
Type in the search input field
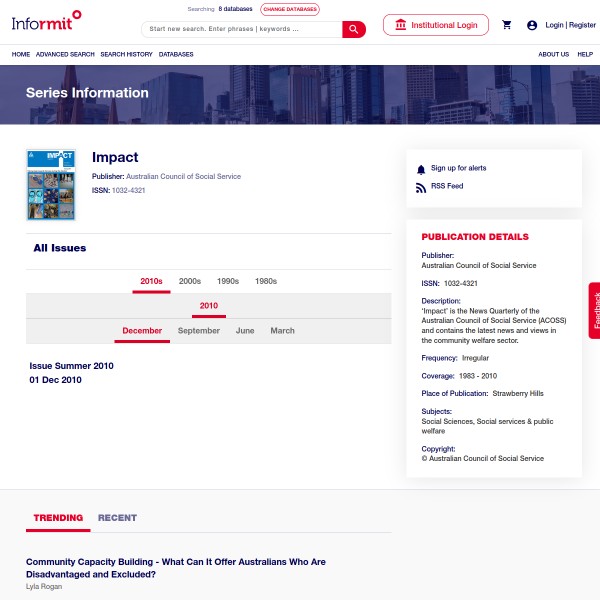(240, 29)
